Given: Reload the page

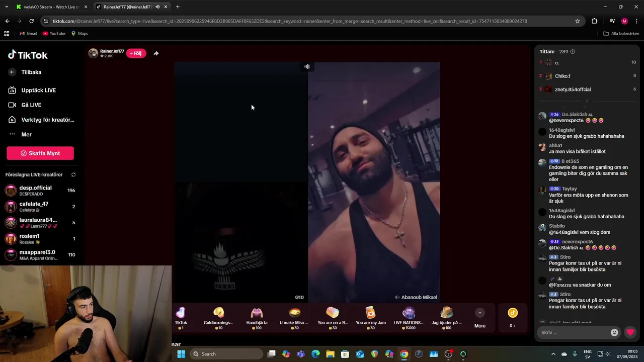Looking at the screenshot, I should [31, 21].
